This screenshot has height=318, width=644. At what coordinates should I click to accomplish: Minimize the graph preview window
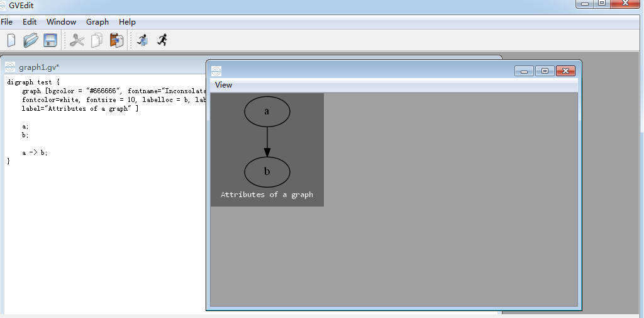(x=524, y=71)
